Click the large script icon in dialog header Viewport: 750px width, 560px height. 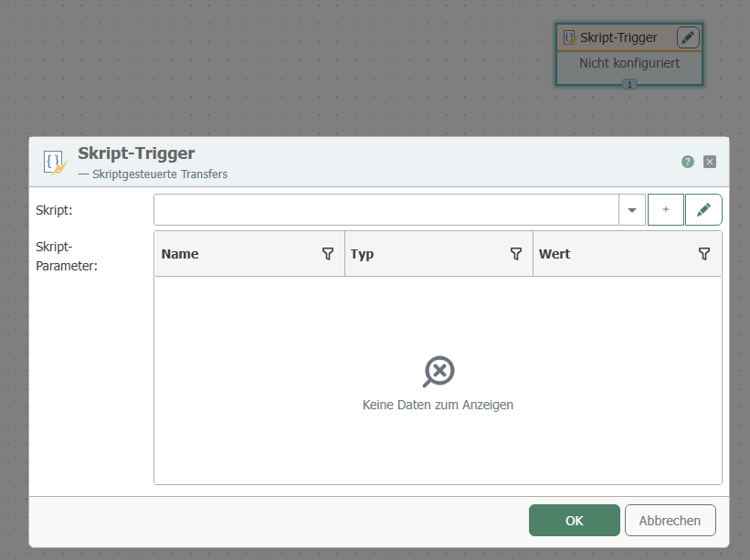(x=55, y=163)
